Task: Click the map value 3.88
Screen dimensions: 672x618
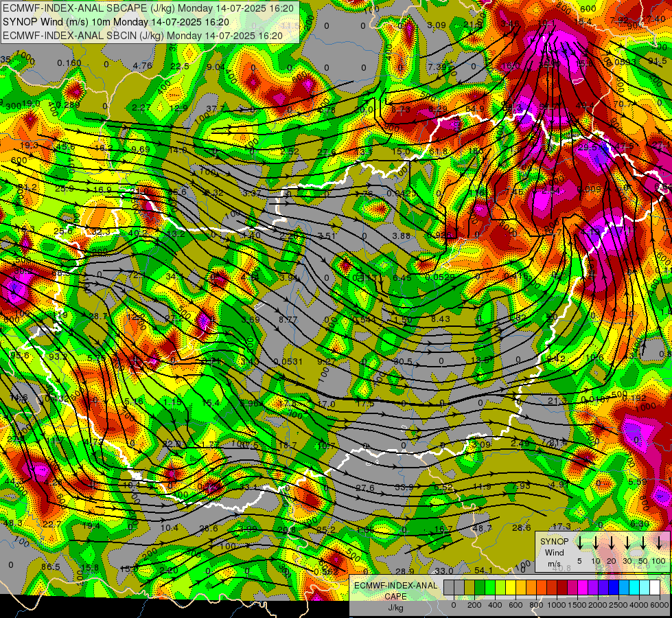Action: [401, 236]
